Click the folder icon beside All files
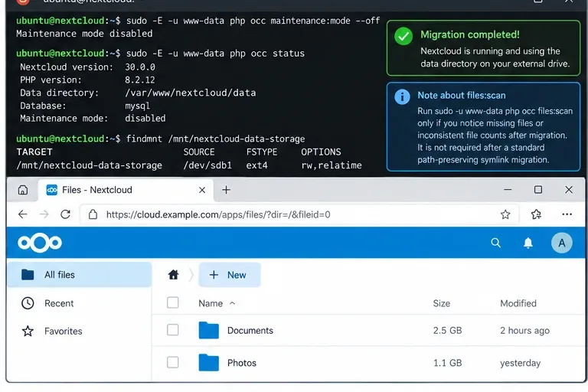The height and width of the screenshot is (392, 588). coord(28,275)
